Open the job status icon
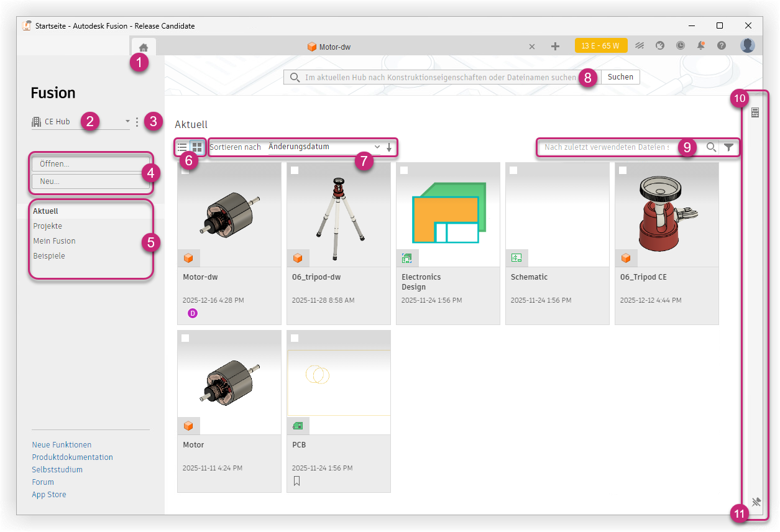This screenshot has width=780, height=532. coord(660,46)
